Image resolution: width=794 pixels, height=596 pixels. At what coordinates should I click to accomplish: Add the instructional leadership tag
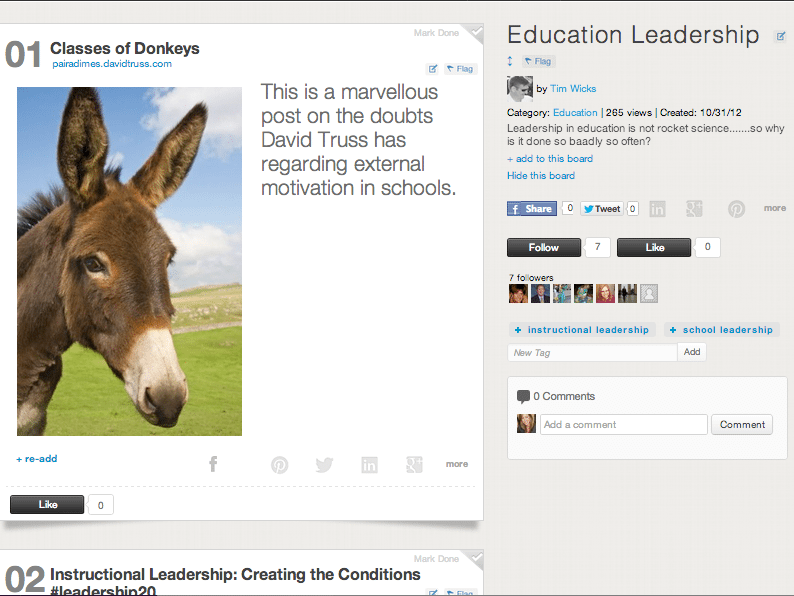click(582, 330)
